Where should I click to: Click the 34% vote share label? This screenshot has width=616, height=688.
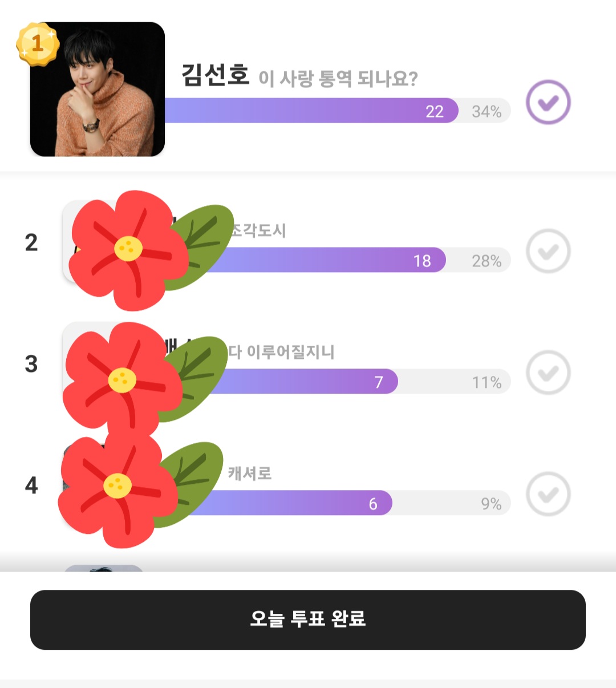point(487,111)
